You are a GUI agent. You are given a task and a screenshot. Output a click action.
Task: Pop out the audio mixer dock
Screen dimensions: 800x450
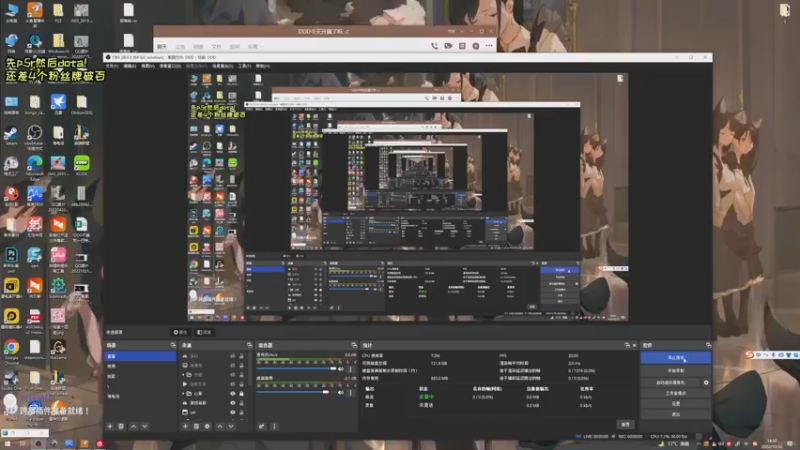point(354,345)
